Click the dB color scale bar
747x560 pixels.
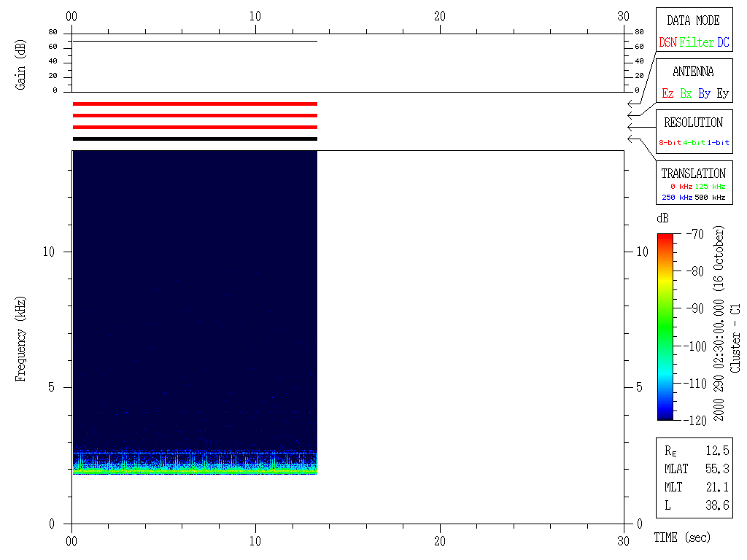(665, 327)
